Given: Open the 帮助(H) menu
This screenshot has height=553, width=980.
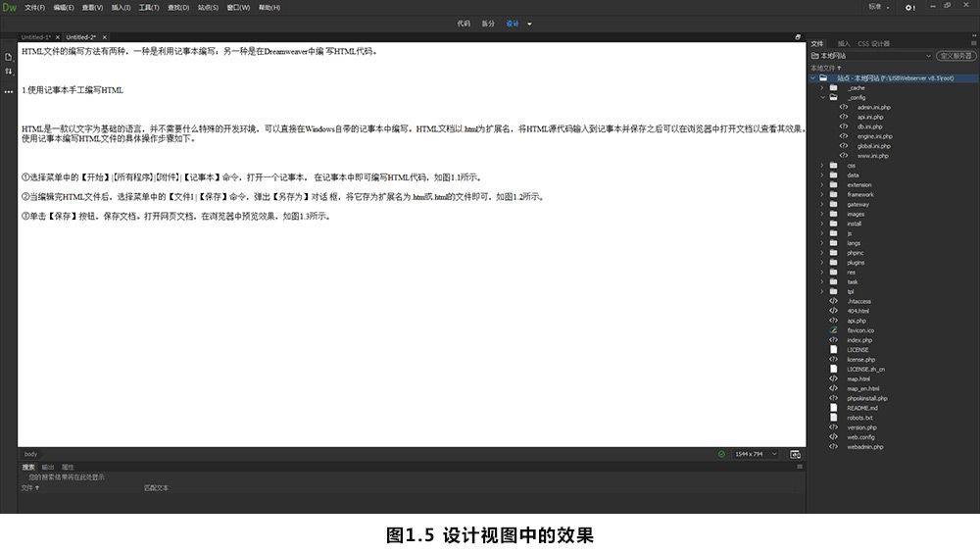Looking at the screenshot, I should click(269, 8).
